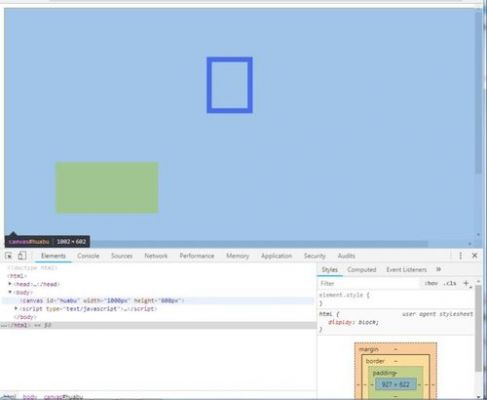
Task: Click the green filled rectangle on canvas
Action: [107, 187]
